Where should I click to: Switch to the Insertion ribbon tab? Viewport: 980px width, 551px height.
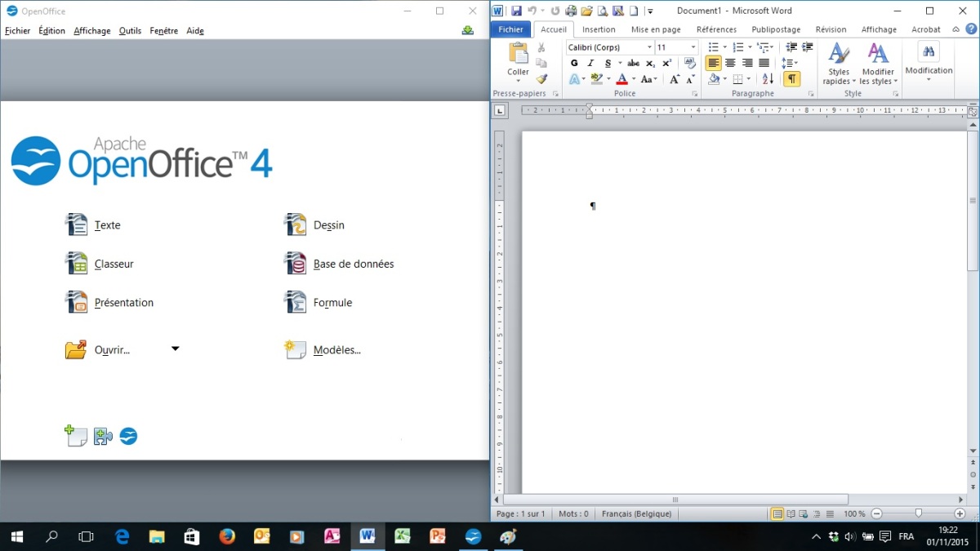pyautogui.click(x=599, y=29)
